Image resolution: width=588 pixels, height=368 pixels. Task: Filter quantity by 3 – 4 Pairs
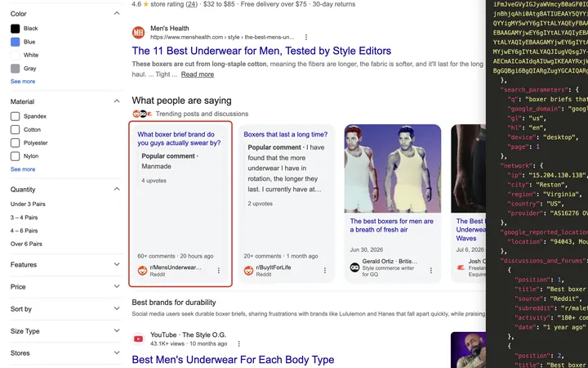[x=24, y=218]
